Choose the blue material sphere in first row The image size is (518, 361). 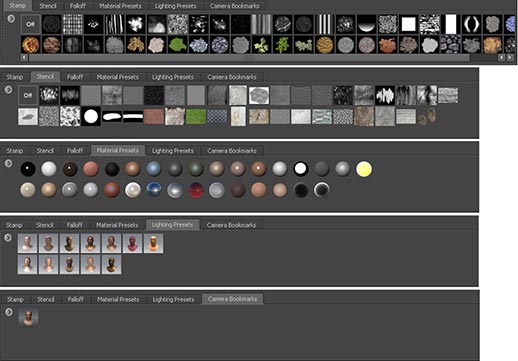[x=154, y=169]
